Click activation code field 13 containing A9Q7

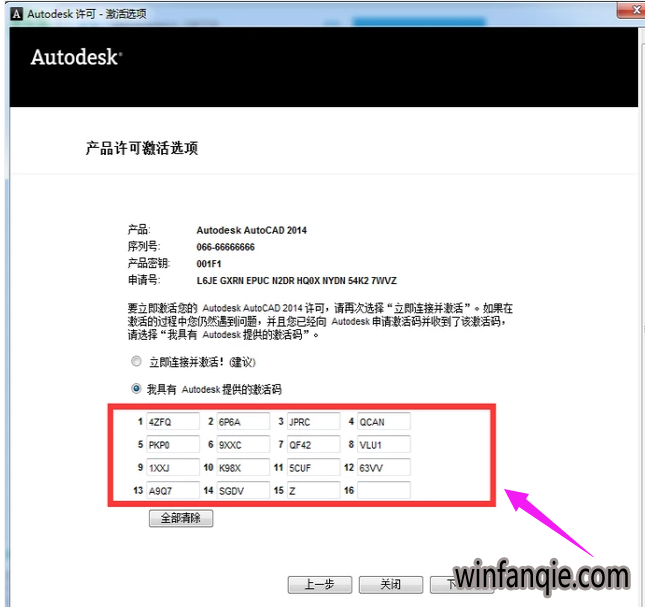click(173, 490)
